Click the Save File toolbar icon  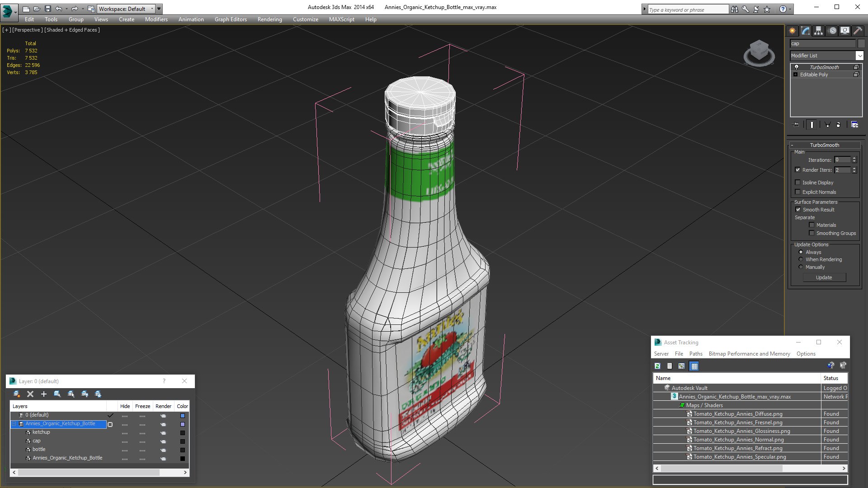(x=48, y=9)
